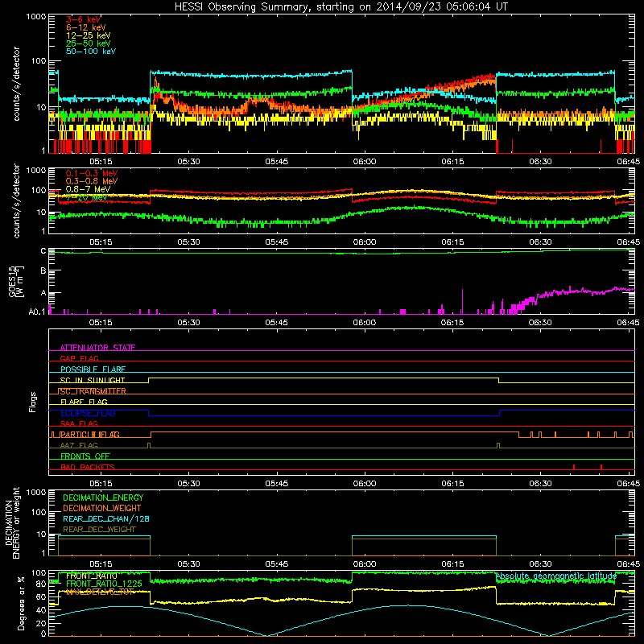Select the FRONT_RATIO legend label
The image size is (644, 644).
pyautogui.click(x=92, y=576)
